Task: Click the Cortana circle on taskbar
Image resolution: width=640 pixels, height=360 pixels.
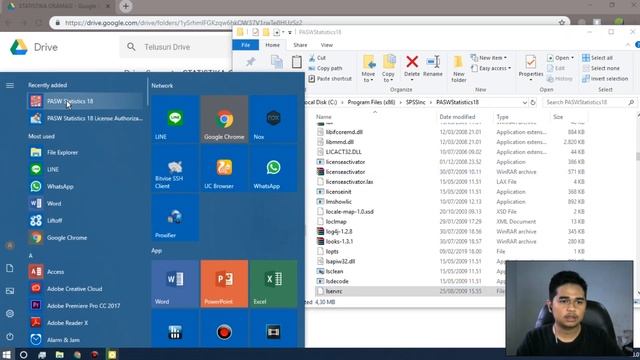Action: tap(23, 354)
